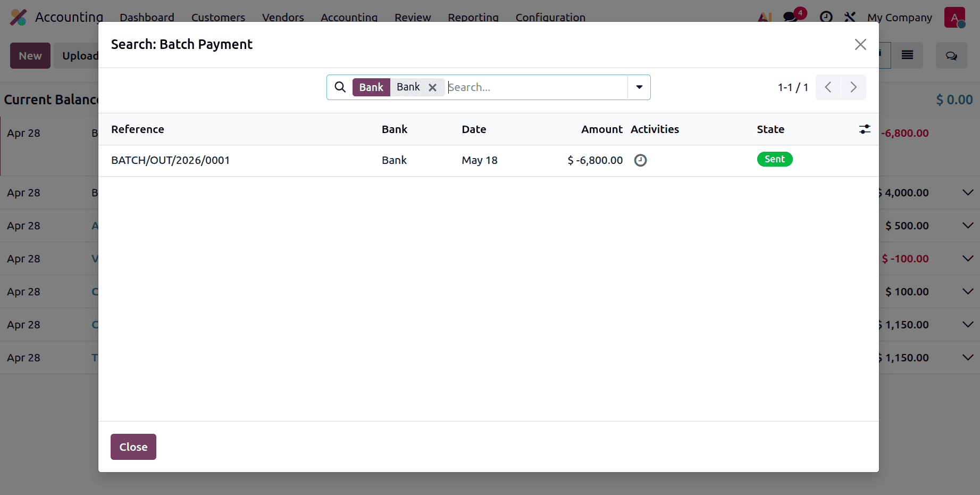Viewport: 980px width, 495px height.
Task: Open the activities clock icon in navbar
Action: pos(826,17)
